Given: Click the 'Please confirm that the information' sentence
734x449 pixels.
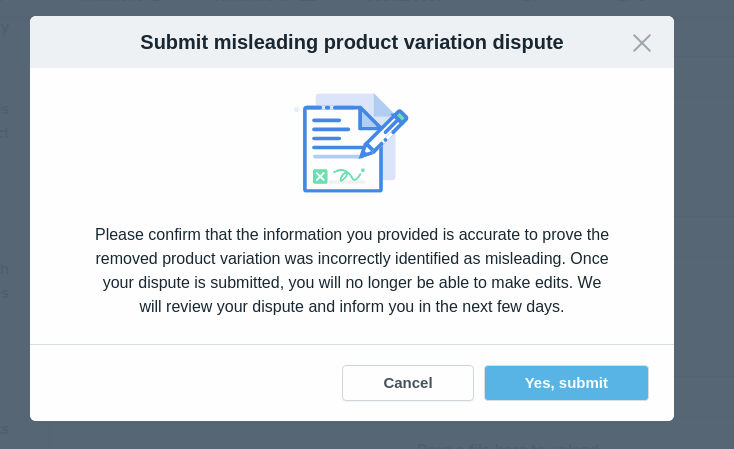Looking at the screenshot, I should [351, 234].
